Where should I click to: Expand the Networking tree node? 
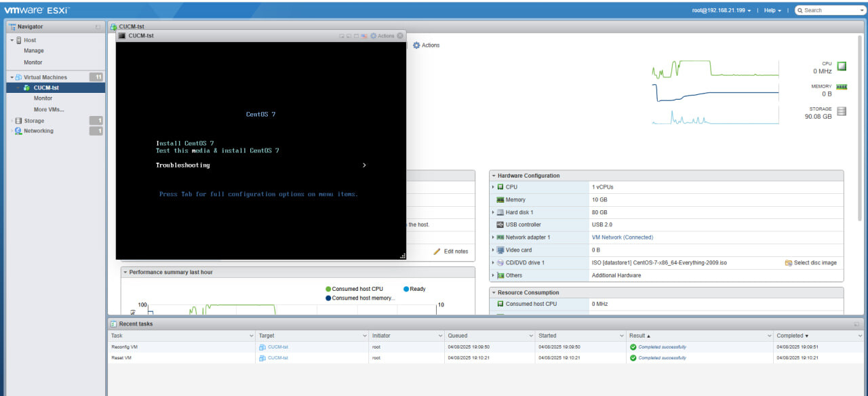point(12,131)
